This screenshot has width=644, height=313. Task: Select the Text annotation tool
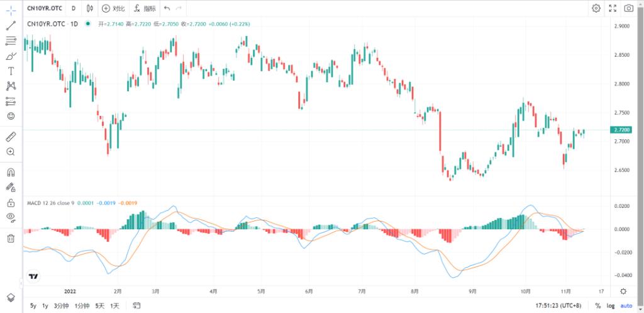click(x=11, y=71)
